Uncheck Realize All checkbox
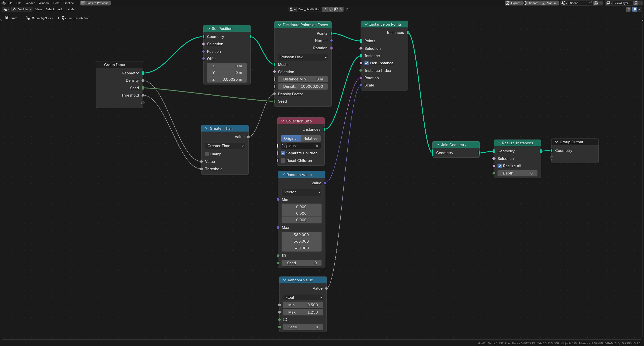The height and width of the screenshot is (346, 644). pyautogui.click(x=500, y=166)
